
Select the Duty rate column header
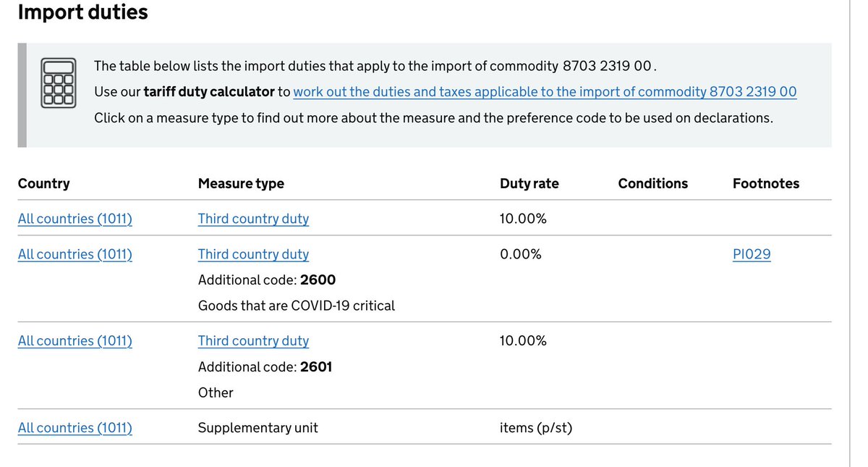coord(529,184)
